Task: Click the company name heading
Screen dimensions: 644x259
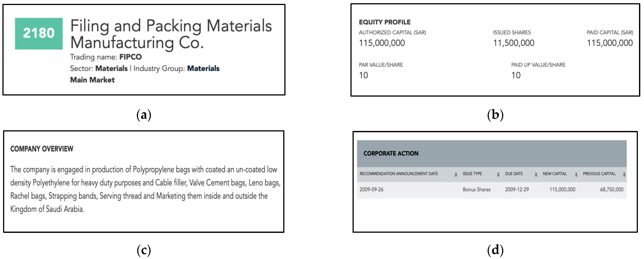Action: pyautogui.click(x=171, y=34)
